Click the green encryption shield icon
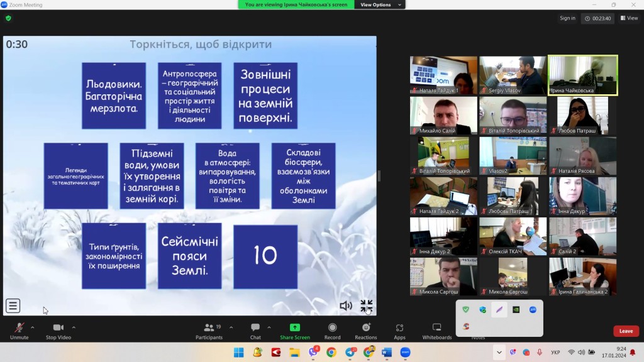This screenshot has width=644, height=362. [8, 18]
